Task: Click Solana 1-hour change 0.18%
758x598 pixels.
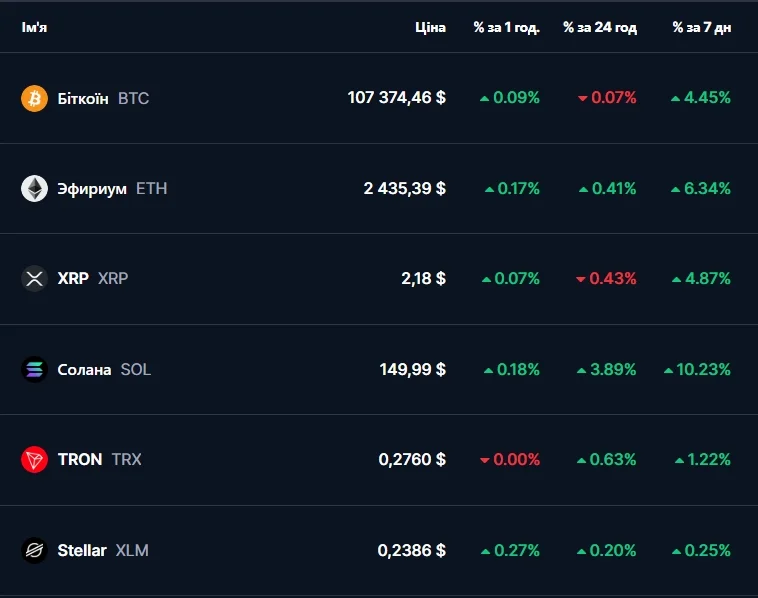Action: point(511,370)
